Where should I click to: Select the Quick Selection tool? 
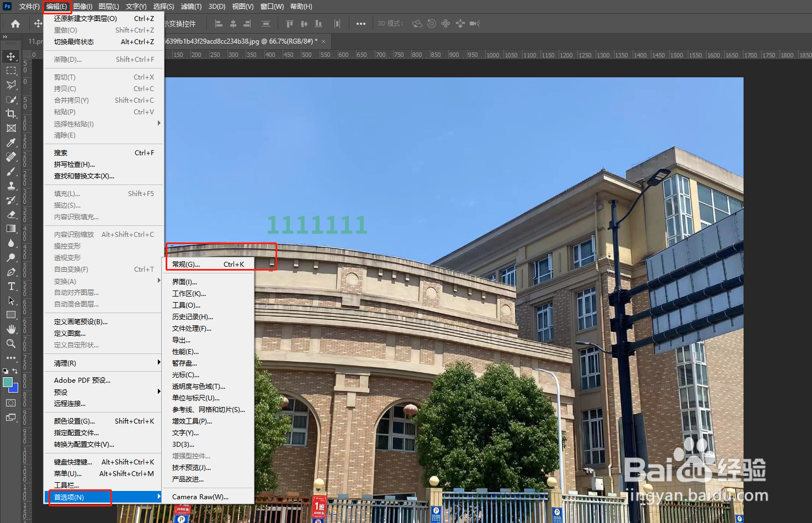point(11,99)
